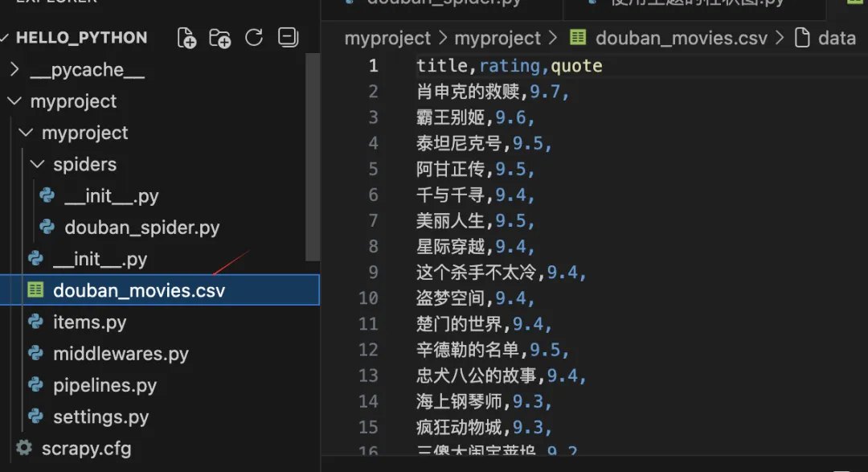Click the file icon next to data breadcrumb

(x=802, y=38)
